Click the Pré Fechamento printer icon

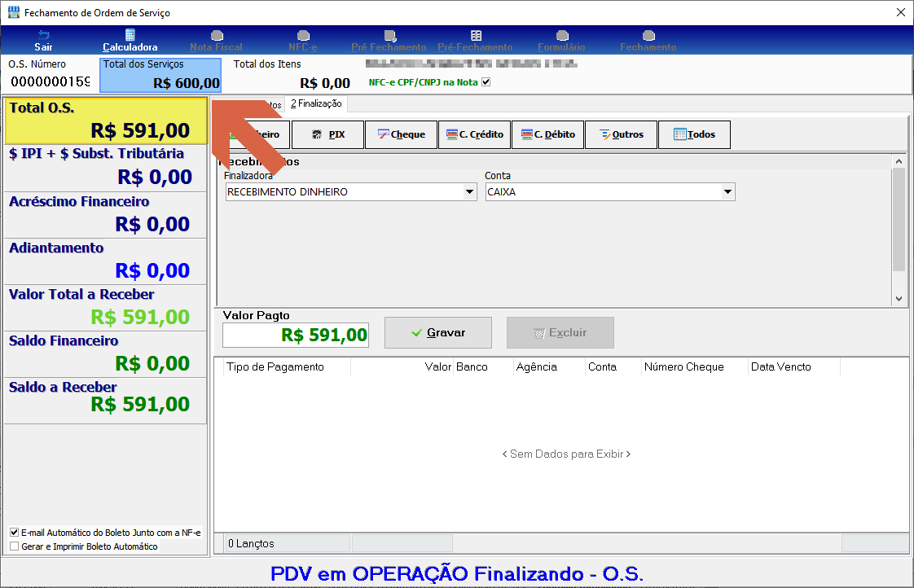(x=390, y=36)
